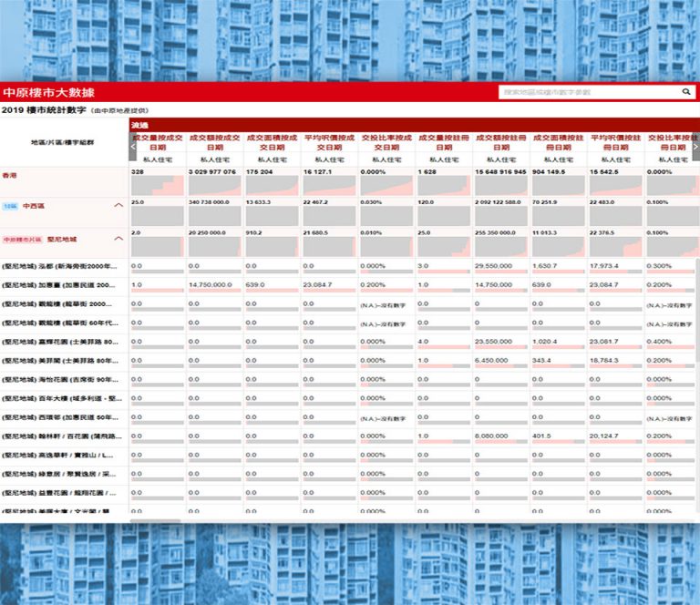Select the 泓都 (新海旁街2000年...) row
The width and height of the screenshot is (700, 605).
coord(59,266)
